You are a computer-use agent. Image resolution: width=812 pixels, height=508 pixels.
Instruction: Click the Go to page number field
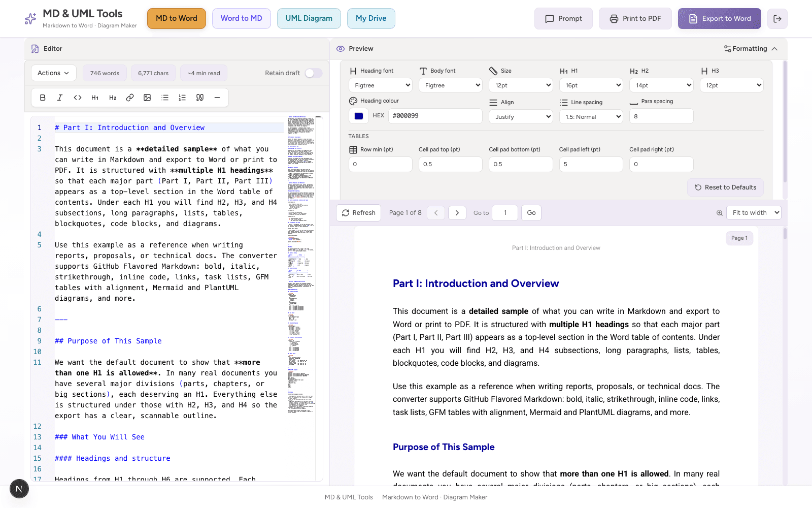pos(505,213)
